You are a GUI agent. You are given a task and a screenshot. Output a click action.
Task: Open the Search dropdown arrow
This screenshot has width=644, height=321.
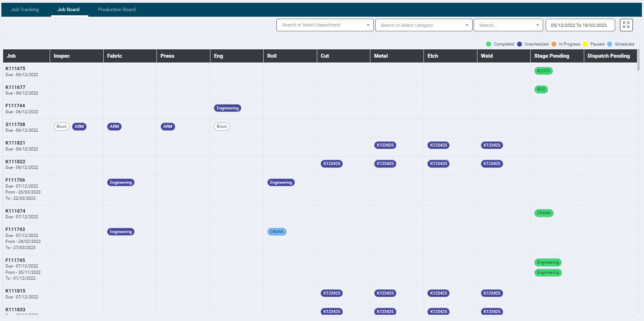coord(537,25)
